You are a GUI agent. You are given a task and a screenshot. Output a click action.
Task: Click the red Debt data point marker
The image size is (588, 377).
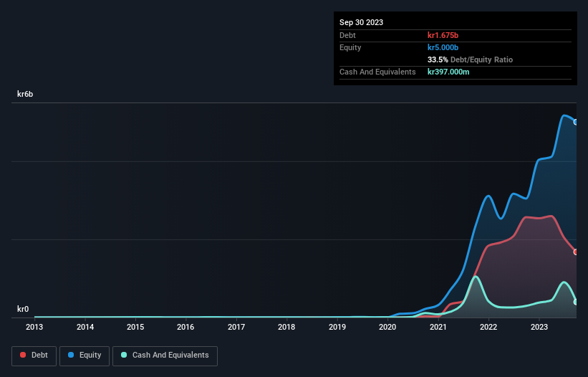[x=576, y=252]
